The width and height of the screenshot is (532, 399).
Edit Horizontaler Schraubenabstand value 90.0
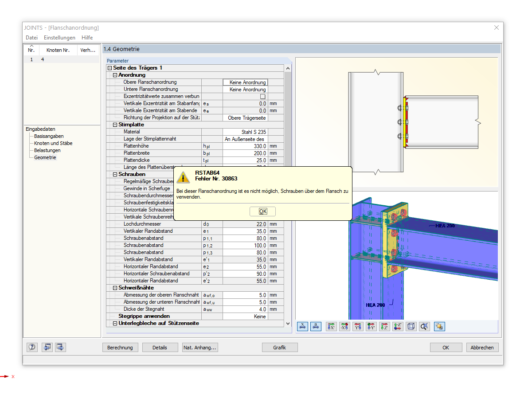point(245,274)
